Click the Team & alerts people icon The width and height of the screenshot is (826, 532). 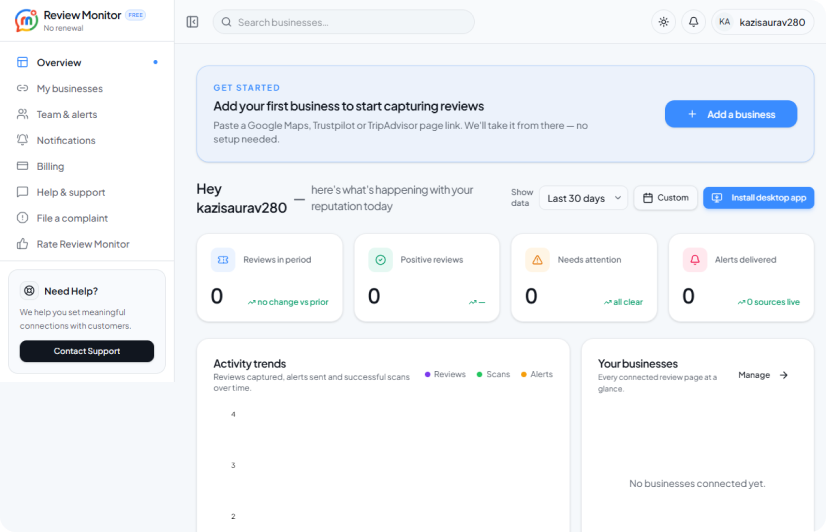(23, 114)
